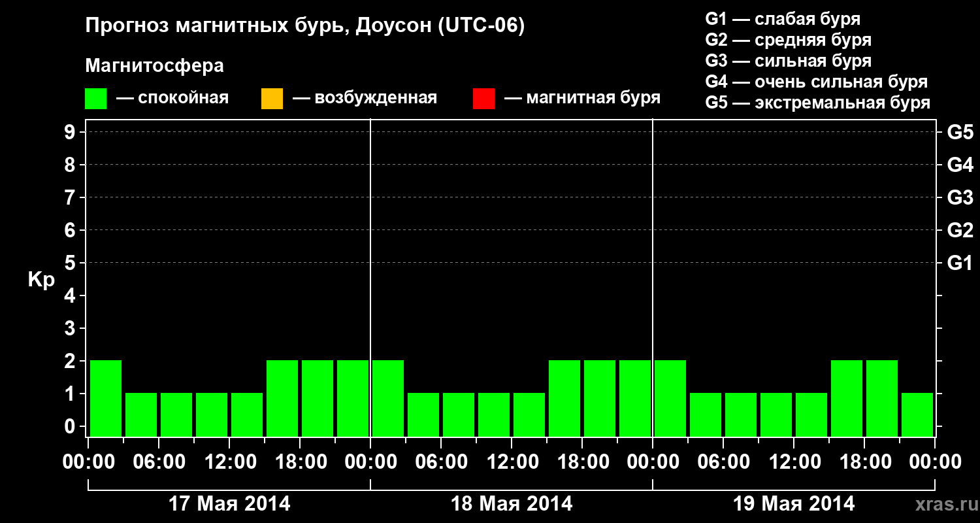Click the '— спокойная' legend label
The image size is (980, 523).
tap(172, 98)
